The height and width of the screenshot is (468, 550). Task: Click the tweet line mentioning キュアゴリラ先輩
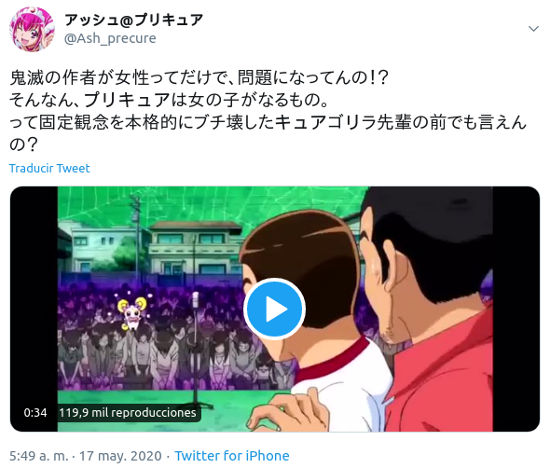pos(268,123)
